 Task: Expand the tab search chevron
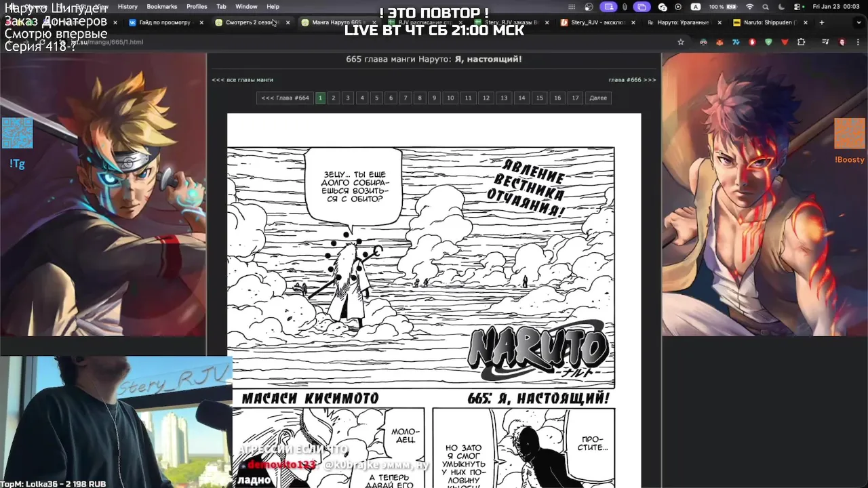859,22
